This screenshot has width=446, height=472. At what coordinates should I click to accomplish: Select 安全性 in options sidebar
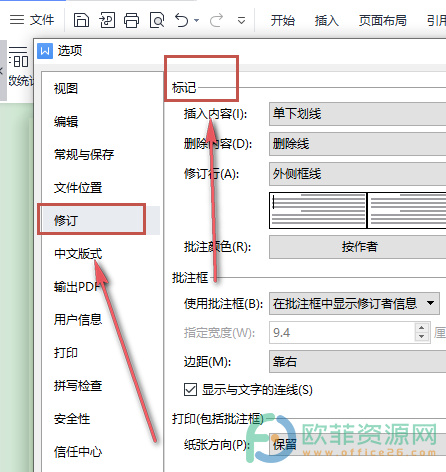click(x=72, y=419)
